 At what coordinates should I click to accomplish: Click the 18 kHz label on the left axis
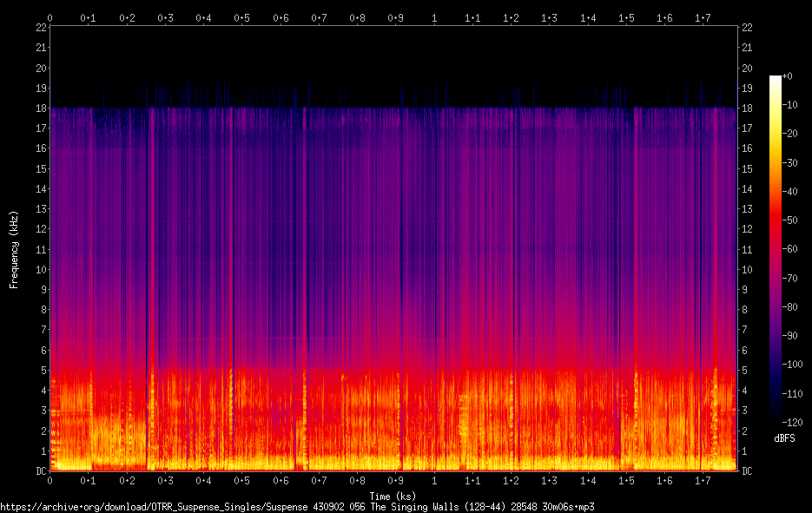coord(41,109)
